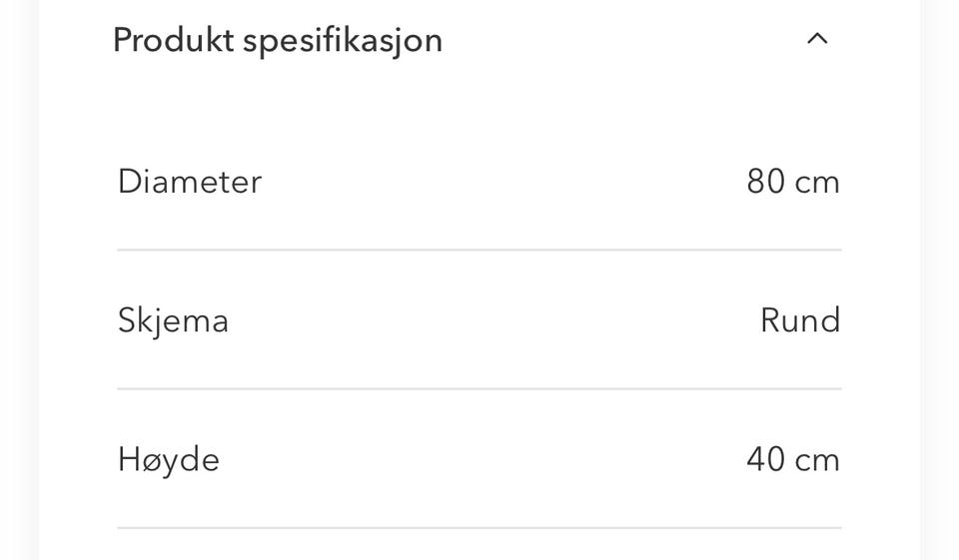This screenshot has height=560, width=959.
Task: Click the number 40 in the Høyde row
Action: pos(766,459)
